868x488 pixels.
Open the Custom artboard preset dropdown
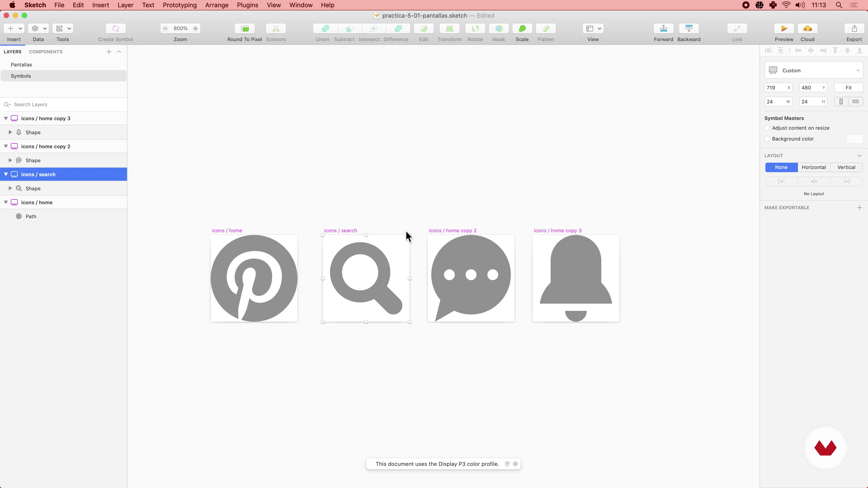(x=814, y=70)
